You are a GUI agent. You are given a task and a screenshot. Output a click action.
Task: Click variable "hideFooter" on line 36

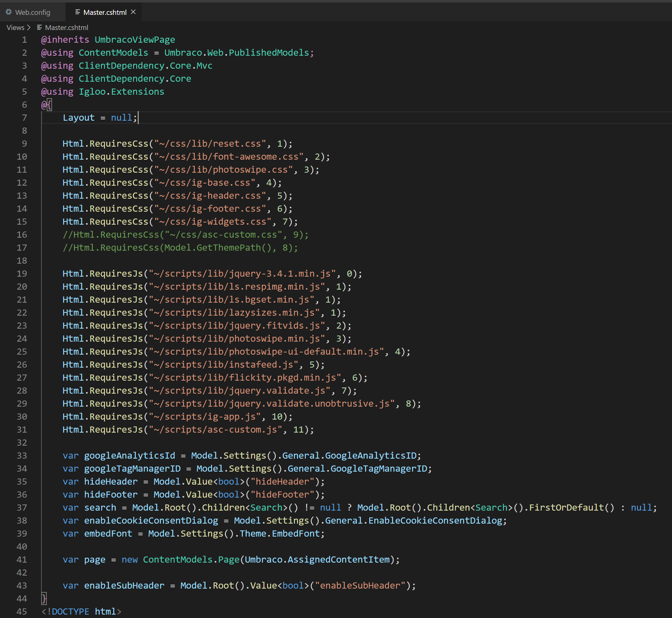tap(111, 495)
